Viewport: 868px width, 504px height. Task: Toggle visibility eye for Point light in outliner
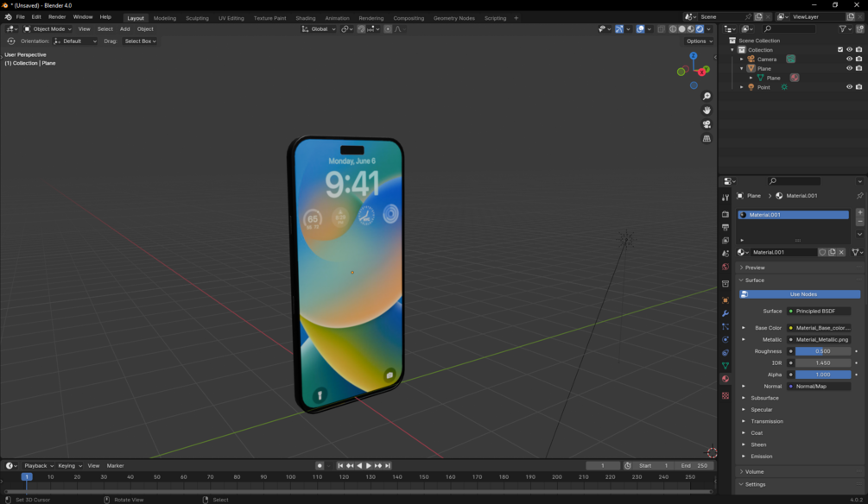pos(849,87)
